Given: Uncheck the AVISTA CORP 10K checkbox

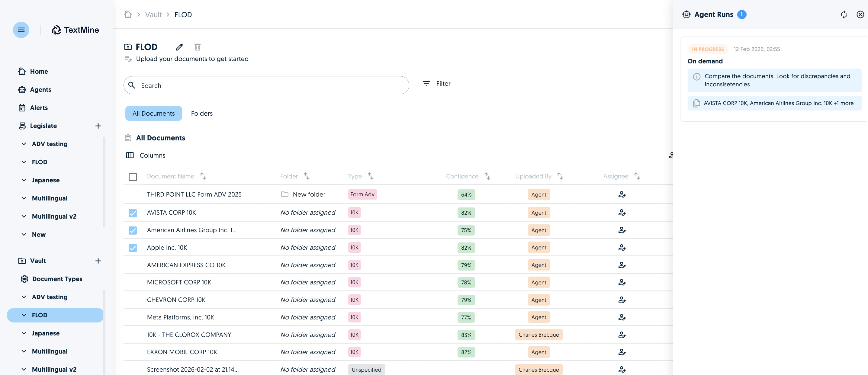Looking at the screenshot, I should (x=133, y=213).
